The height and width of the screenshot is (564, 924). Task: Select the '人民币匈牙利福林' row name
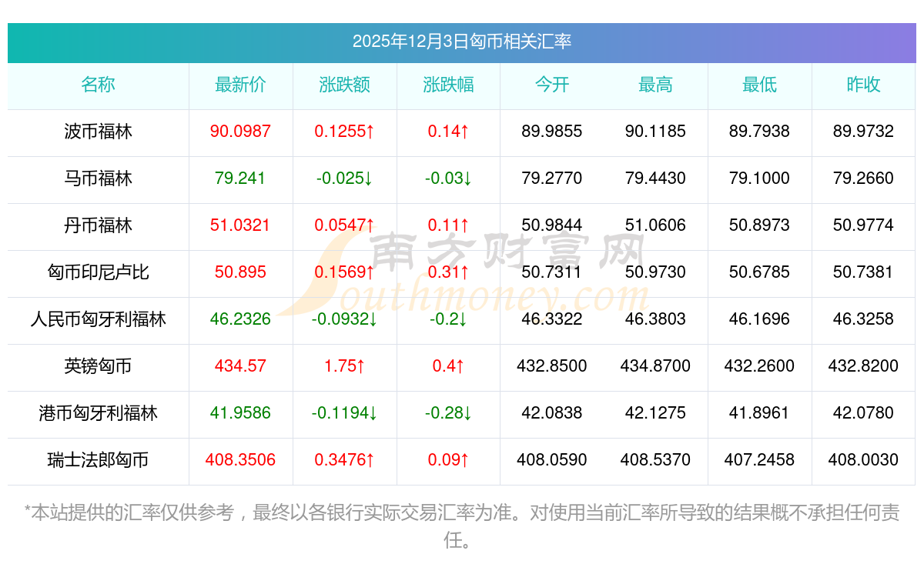(x=99, y=319)
